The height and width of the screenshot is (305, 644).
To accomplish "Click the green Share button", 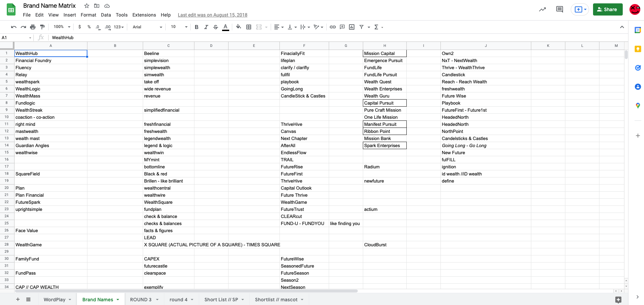I will (608, 9).
